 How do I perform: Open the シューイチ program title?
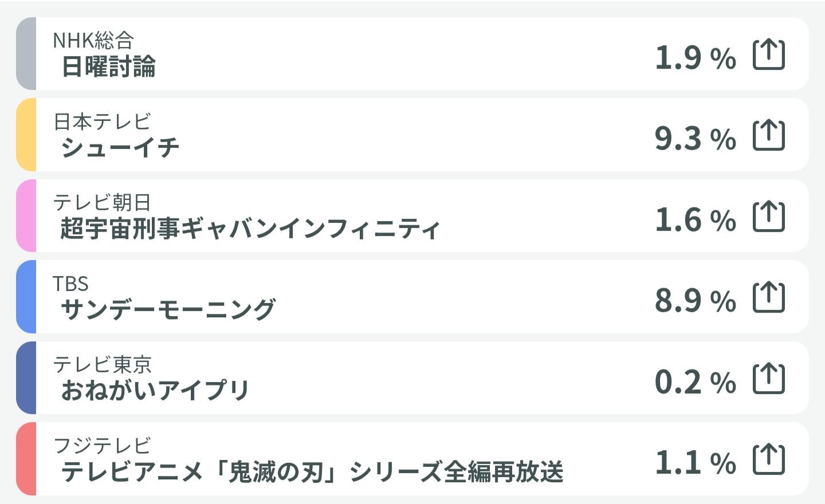[x=120, y=148]
